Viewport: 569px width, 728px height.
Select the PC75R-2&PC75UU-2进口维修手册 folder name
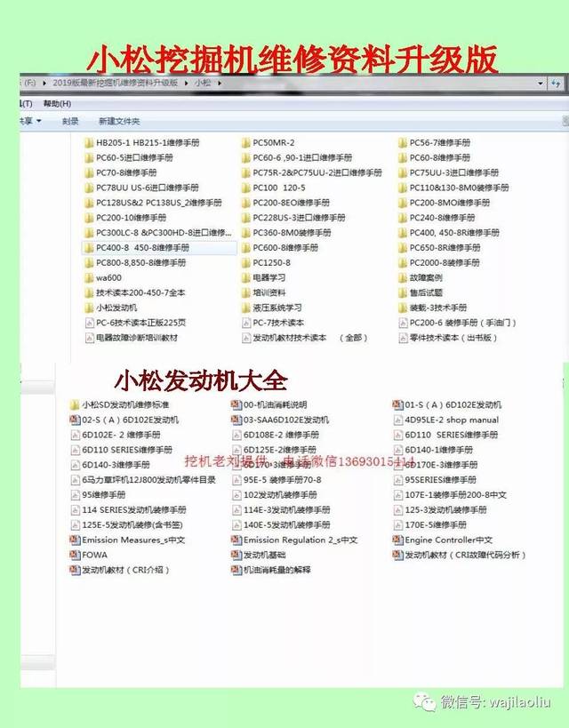tap(317, 172)
